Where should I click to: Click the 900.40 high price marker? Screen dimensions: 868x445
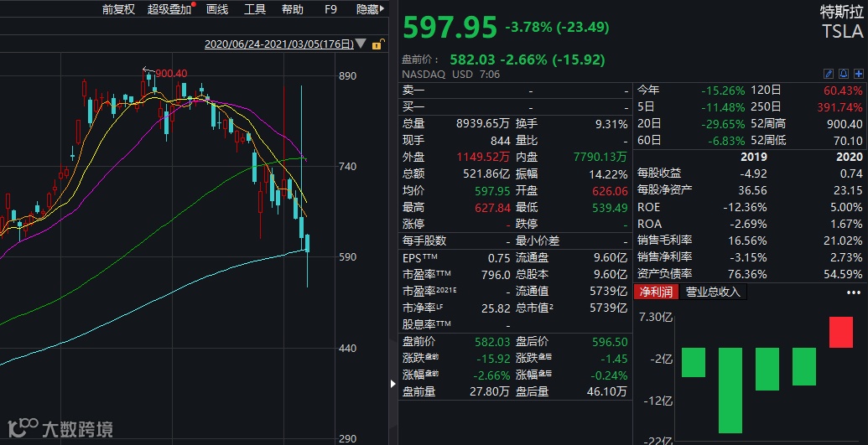[171, 73]
